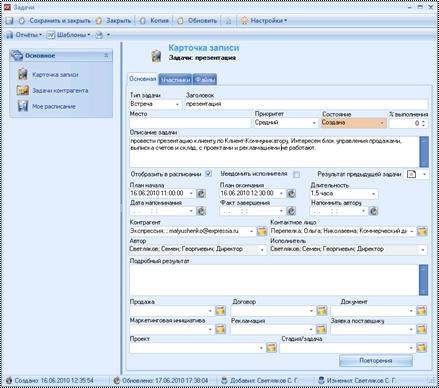Increase % выполнения spinner value

click(423, 121)
